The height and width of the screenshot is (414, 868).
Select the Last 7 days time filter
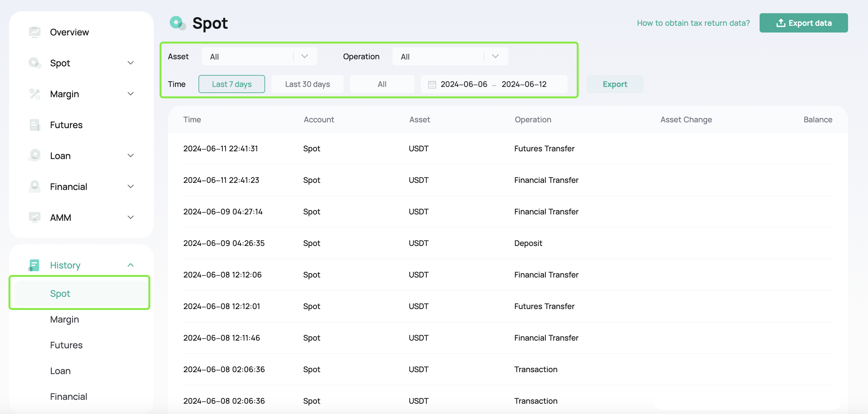(232, 84)
